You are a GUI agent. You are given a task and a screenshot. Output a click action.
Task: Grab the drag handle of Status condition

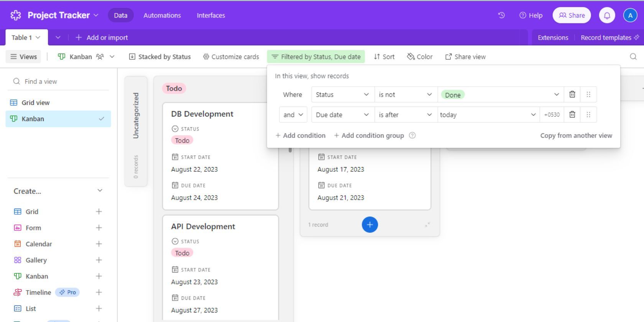(588, 94)
